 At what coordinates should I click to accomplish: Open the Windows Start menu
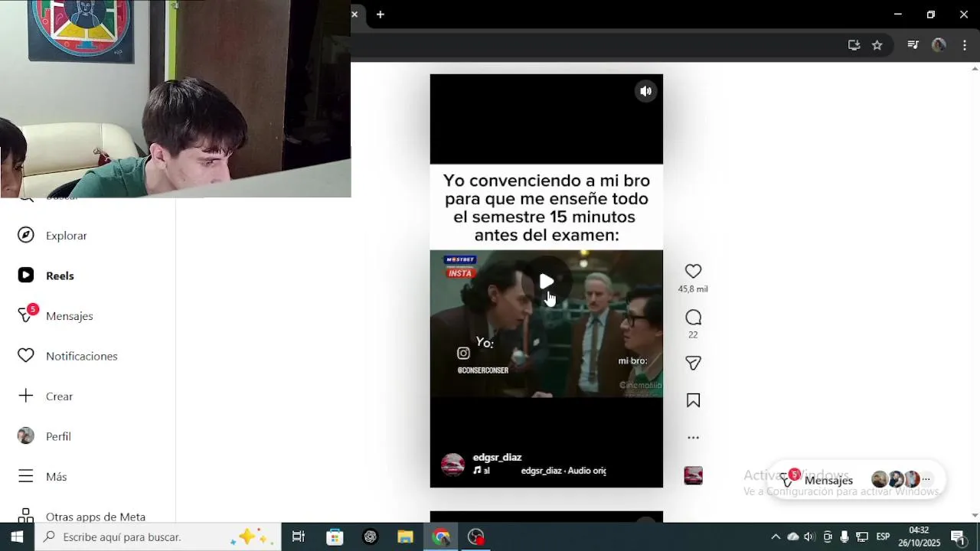pos(17,537)
